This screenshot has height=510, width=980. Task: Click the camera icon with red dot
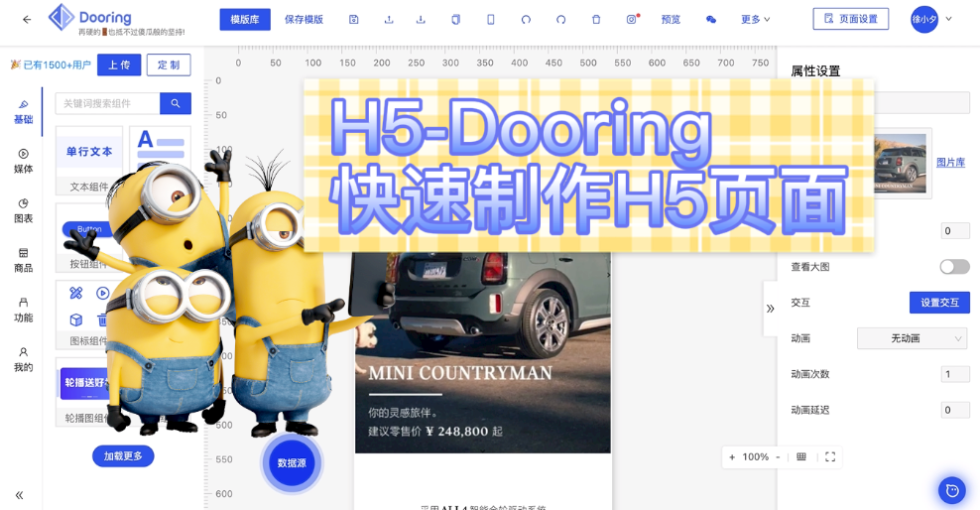click(x=633, y=19)
